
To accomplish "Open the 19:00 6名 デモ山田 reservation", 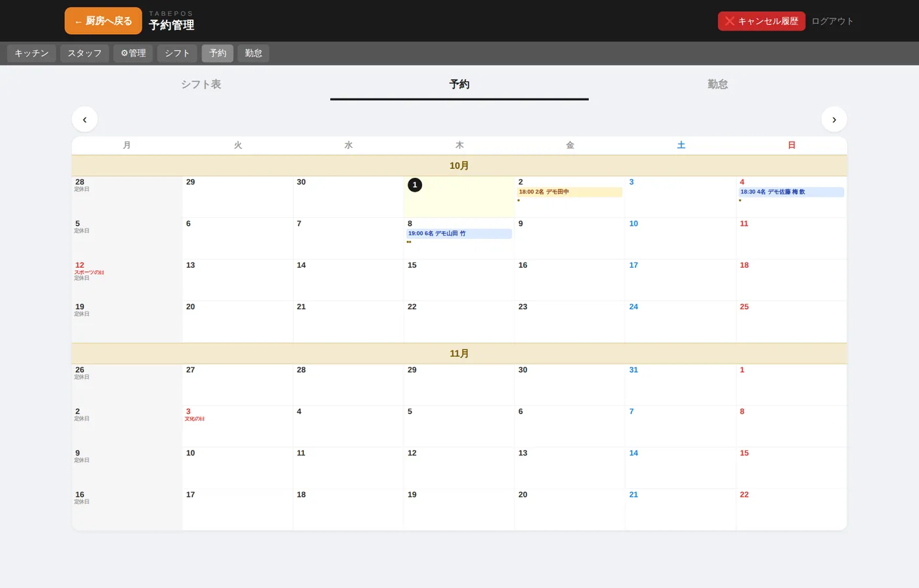I will click(459, 234).
